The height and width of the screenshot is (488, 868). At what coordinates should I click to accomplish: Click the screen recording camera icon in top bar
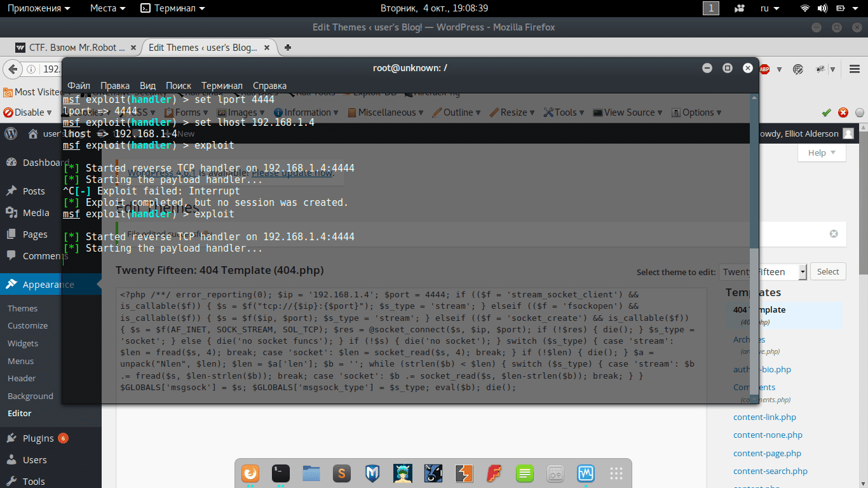740,8
